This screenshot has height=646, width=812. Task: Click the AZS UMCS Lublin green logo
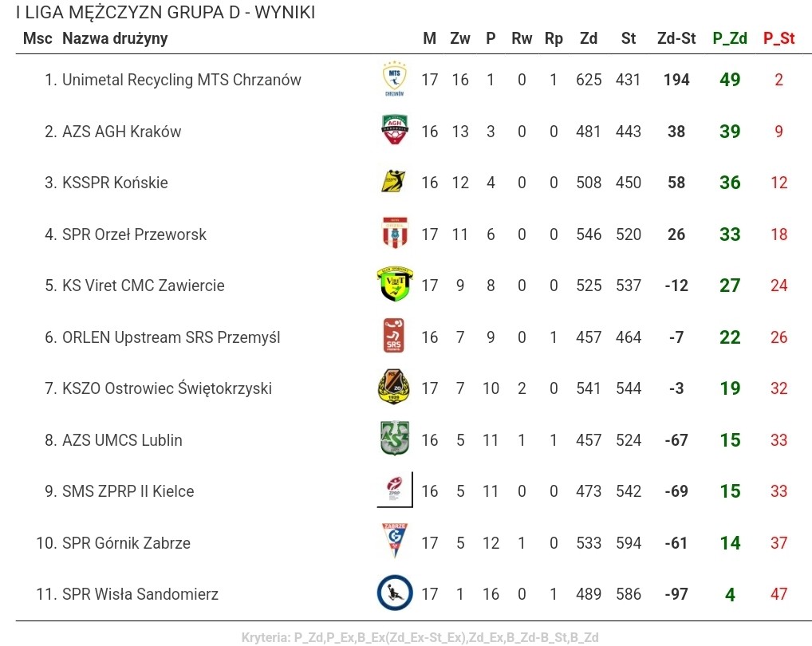coord(395,439)
